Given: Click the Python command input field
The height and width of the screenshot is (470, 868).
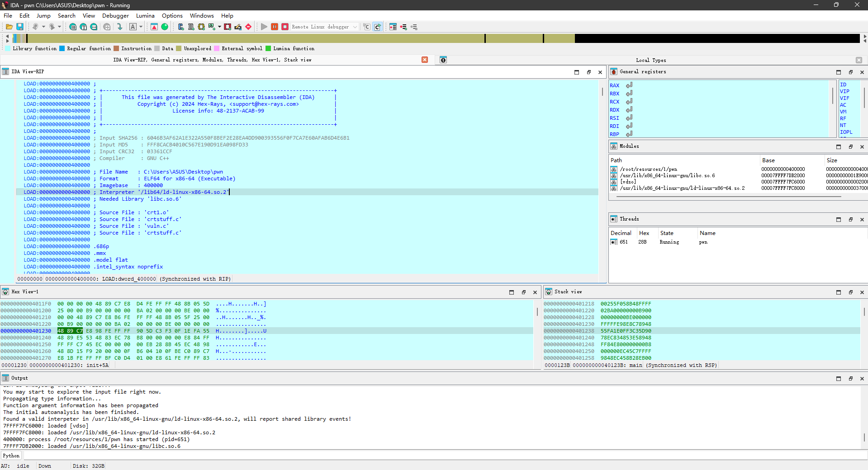Looking at the screenshot, I should 445,456.
